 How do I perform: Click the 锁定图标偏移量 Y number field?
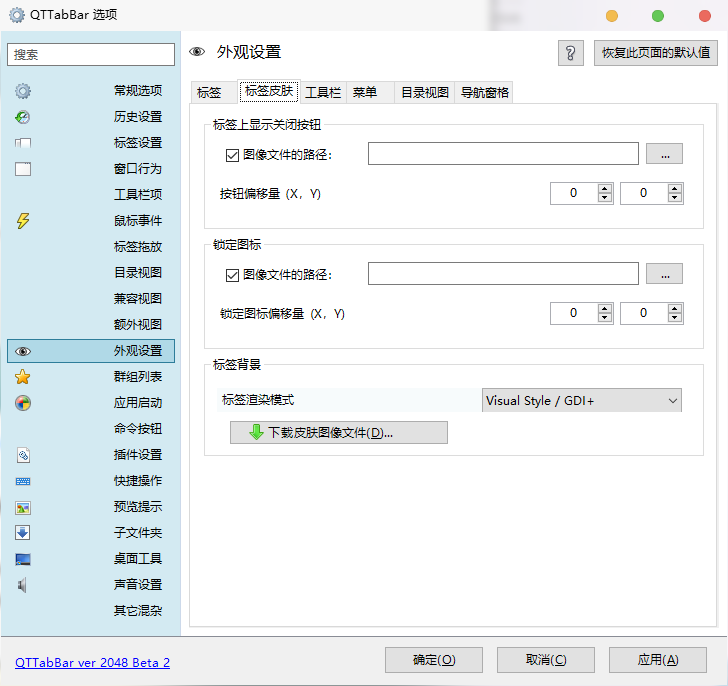click(644, 313)
